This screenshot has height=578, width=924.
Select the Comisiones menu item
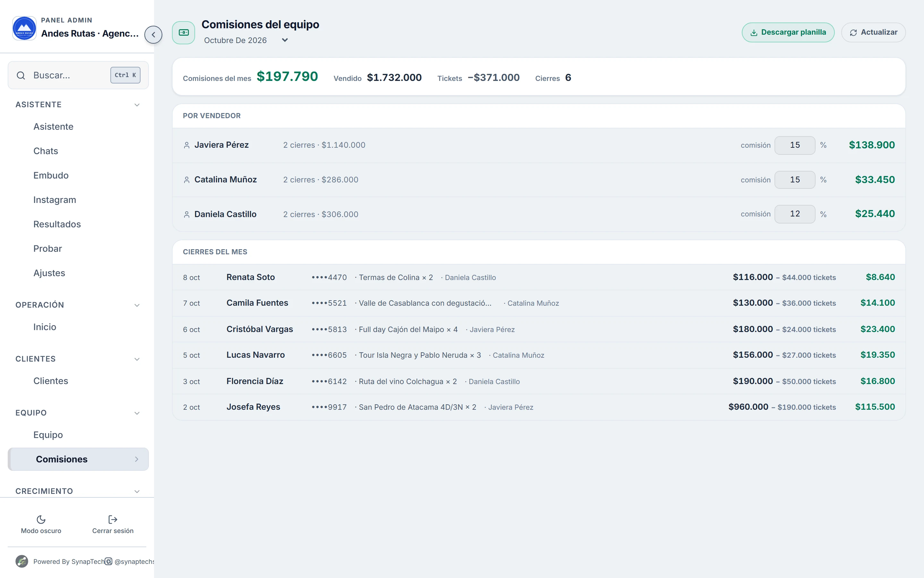(x=78, y=459)
